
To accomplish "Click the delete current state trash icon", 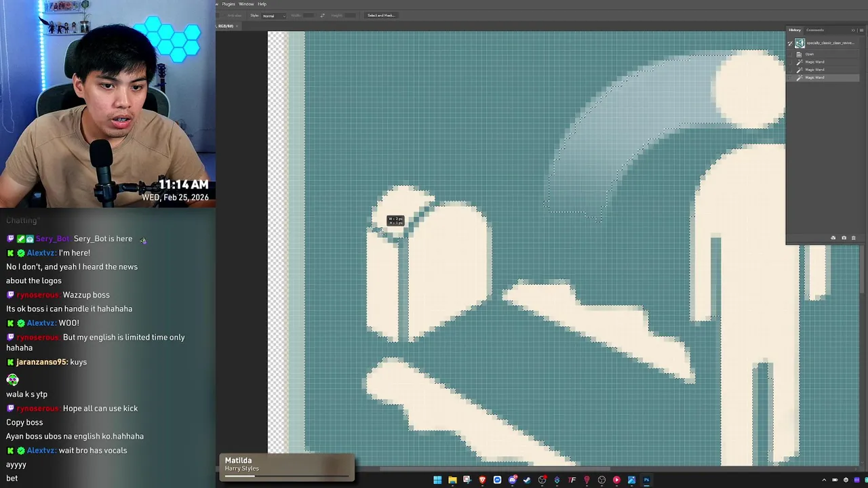I will 853,238.
